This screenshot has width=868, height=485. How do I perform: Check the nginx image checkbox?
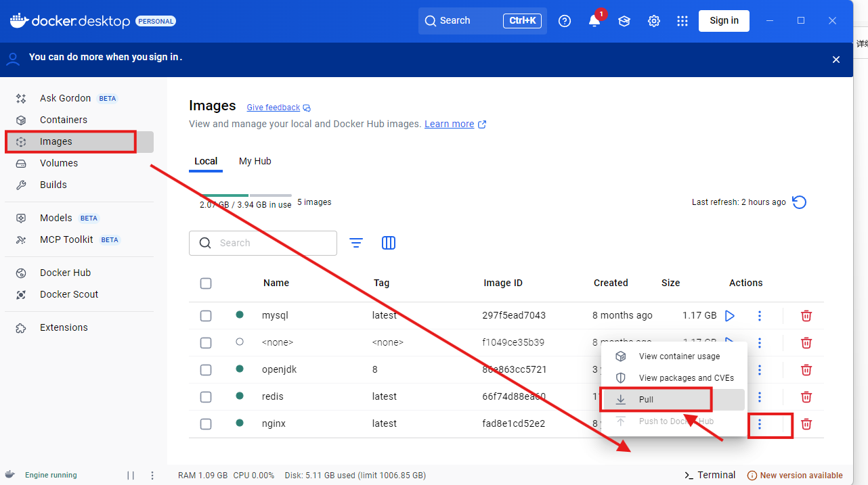tap(206, 424)
